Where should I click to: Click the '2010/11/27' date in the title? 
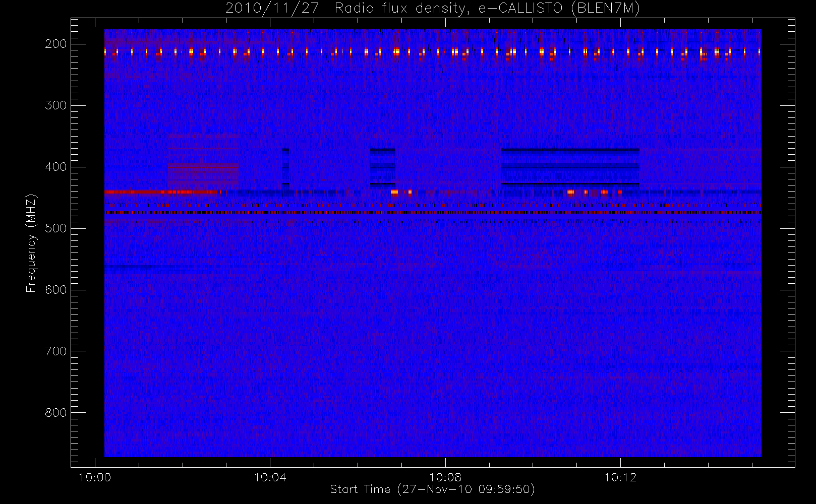[272, 9]
